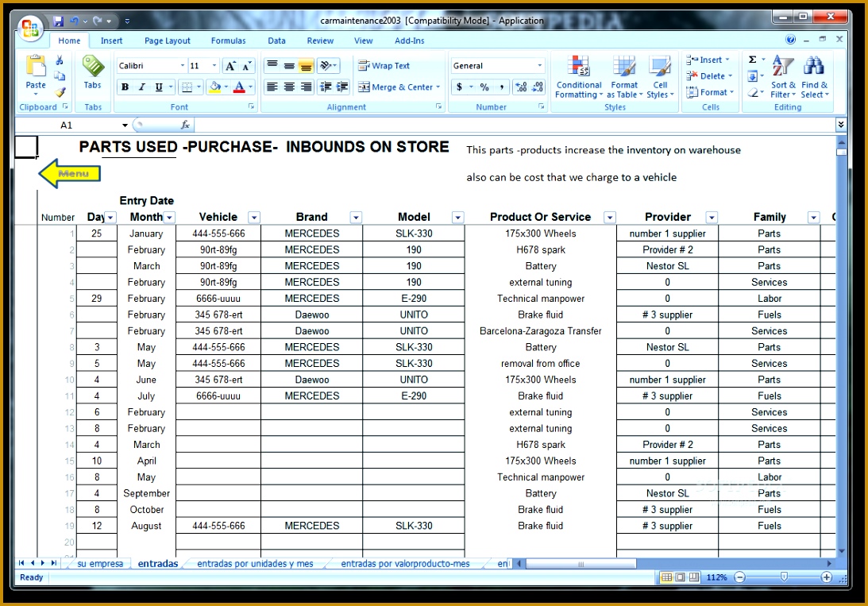Image resolution: width=868 pixels, height=606 pixels.
Task: Click the yellow Menu arrow button
Action: (70, 174)
